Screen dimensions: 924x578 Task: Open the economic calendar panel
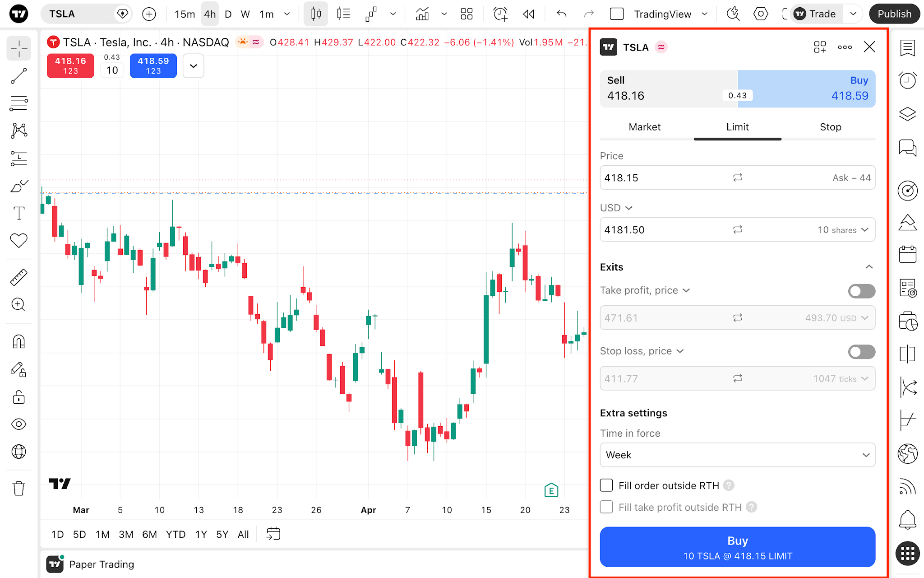tap(907, 254)
